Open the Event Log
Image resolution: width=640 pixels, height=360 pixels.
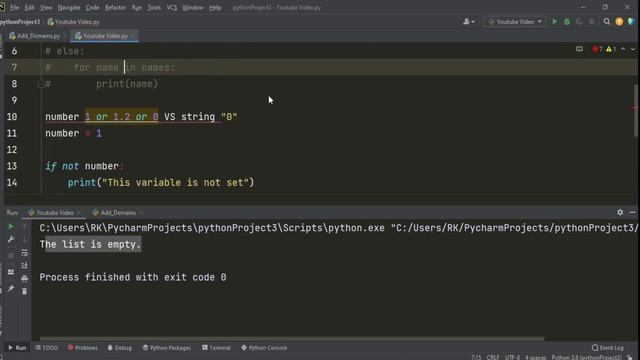pos(608,348)
